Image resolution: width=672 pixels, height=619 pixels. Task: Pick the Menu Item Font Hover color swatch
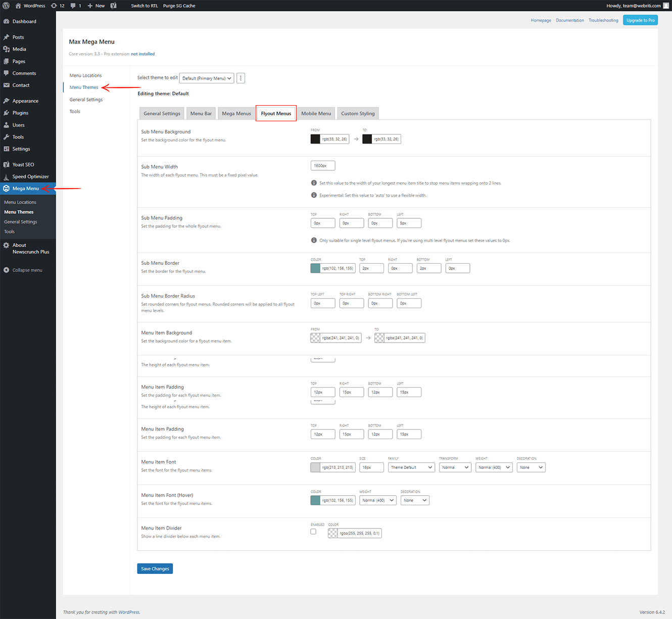click(x=315, y=500)
